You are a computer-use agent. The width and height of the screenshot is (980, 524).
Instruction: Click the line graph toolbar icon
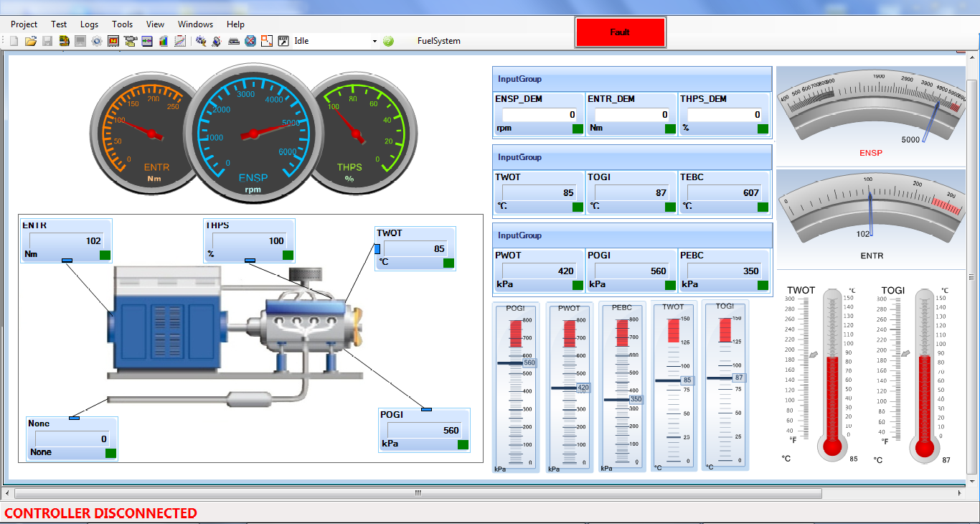coord(180,41)
